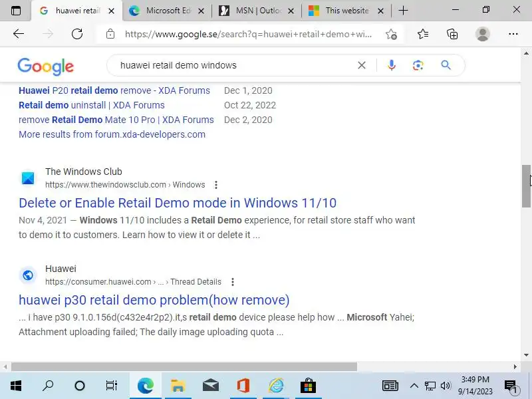Go back to previous page
This screenshot has height=399, width=532.
pos(19,34)
